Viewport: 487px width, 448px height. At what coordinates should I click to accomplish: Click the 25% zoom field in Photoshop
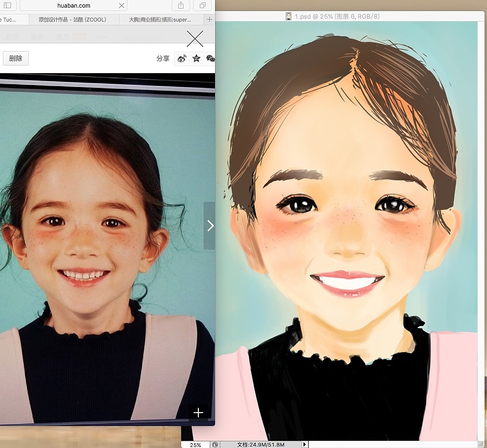pos(195,445)
